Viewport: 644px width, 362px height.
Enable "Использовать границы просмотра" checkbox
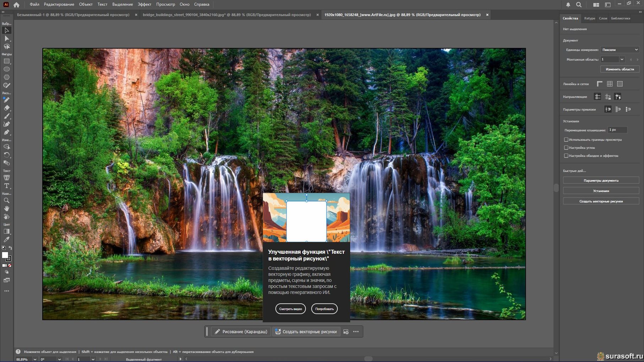[566, 140]
